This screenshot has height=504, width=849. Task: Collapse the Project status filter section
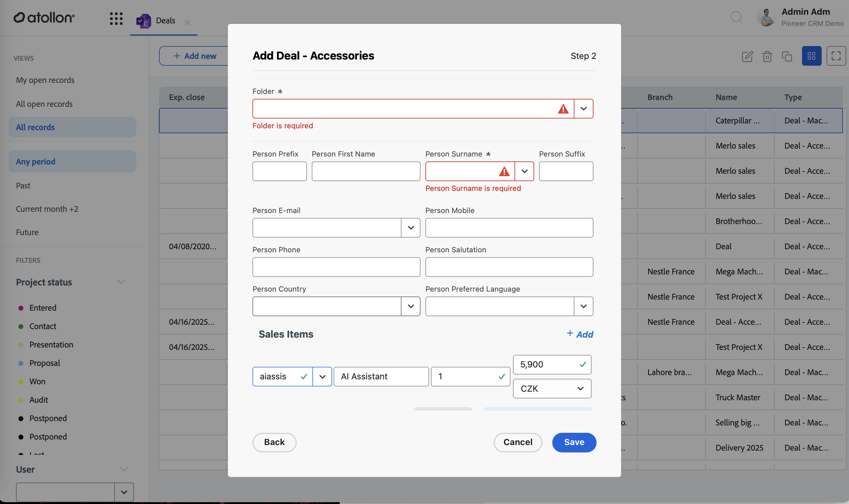click(121, 282)
